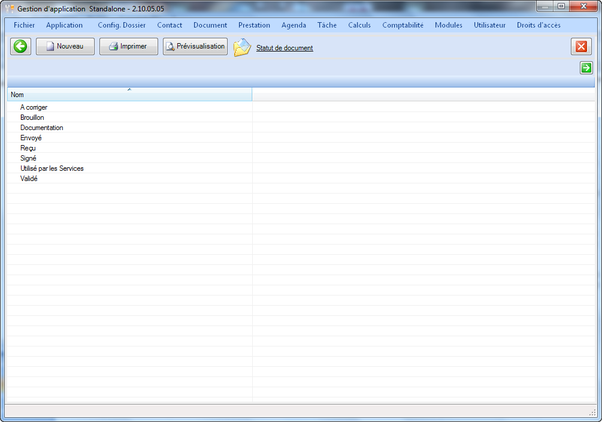
Task: Select the Signé status row
Action: click(29, 158)
